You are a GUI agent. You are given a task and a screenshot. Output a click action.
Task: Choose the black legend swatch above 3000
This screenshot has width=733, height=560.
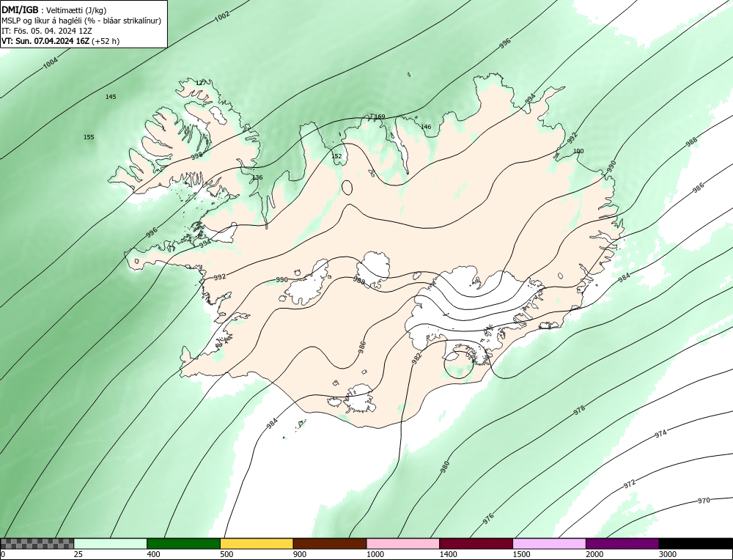696,543
